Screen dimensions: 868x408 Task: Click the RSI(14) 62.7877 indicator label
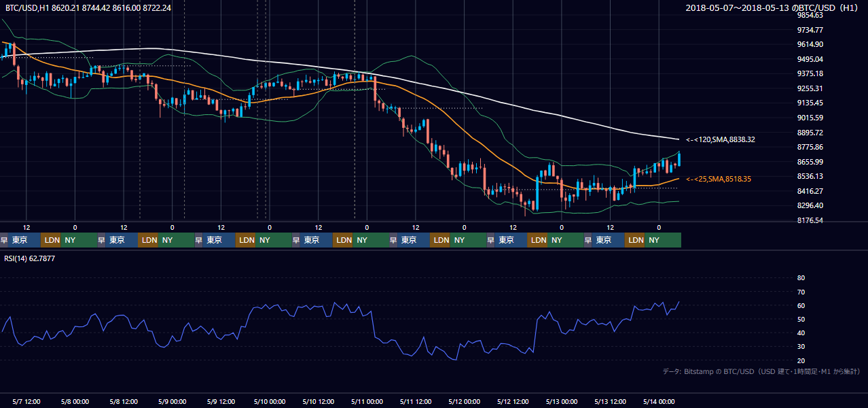[30, 258]
